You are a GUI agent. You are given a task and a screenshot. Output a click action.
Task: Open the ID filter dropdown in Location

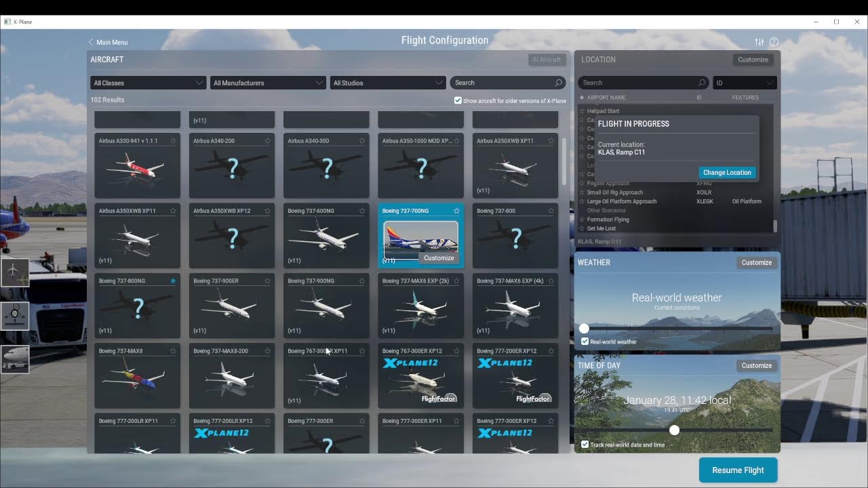[745, 83]
